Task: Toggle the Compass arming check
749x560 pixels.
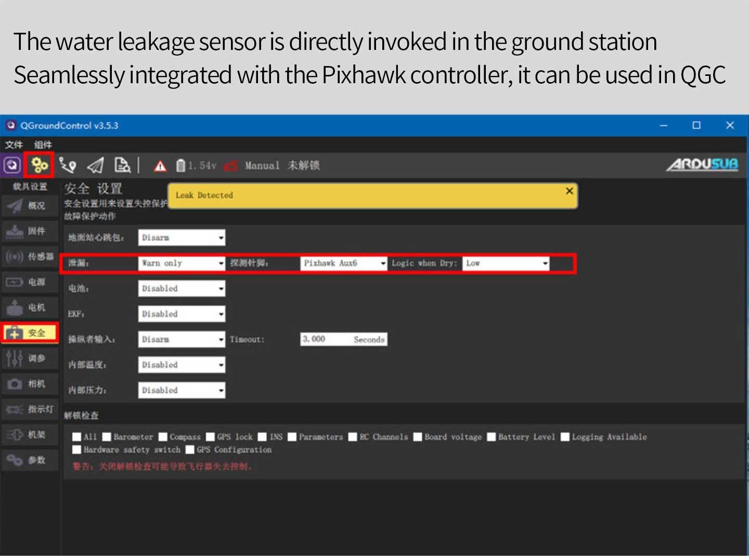Action: click(163, 437)
